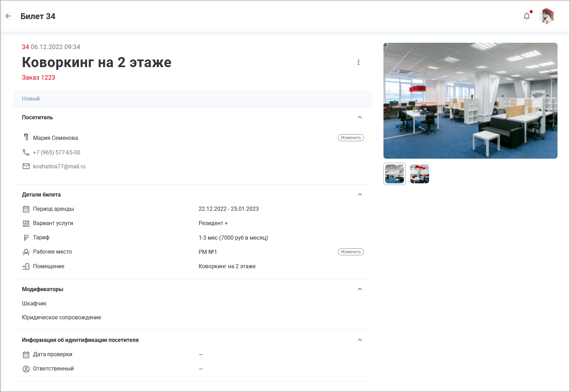The width and height of the screenshot is (570, 392).
Task: Open the Заказ 1223 link
Action: (39, 78)
